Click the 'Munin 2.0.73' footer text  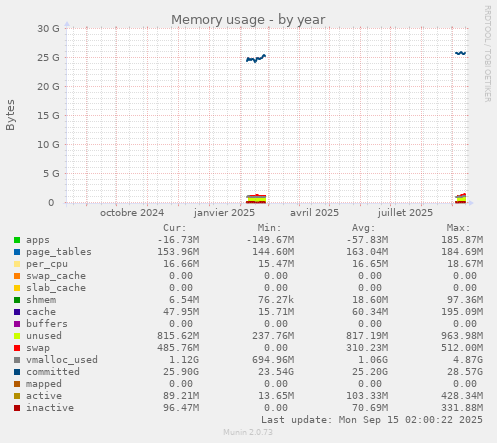(x=248, y=432)
